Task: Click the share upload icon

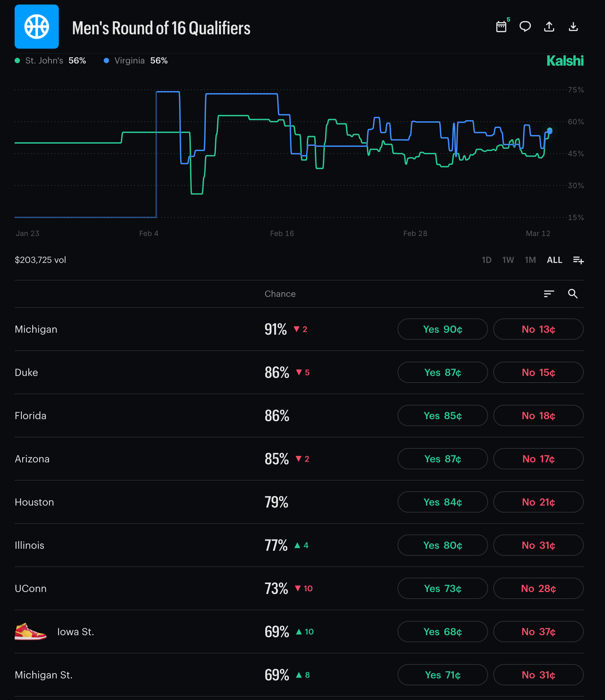Action: (x=549, y=27)
